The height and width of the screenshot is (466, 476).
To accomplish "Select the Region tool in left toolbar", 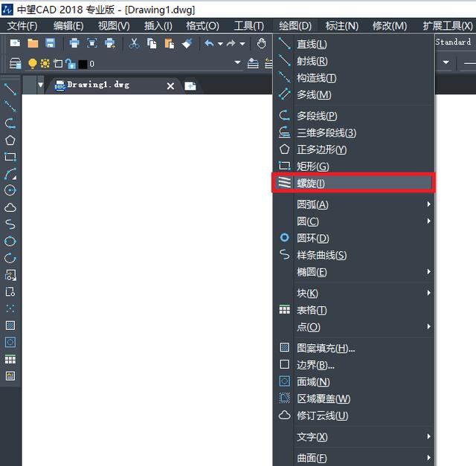I will 10,342.
